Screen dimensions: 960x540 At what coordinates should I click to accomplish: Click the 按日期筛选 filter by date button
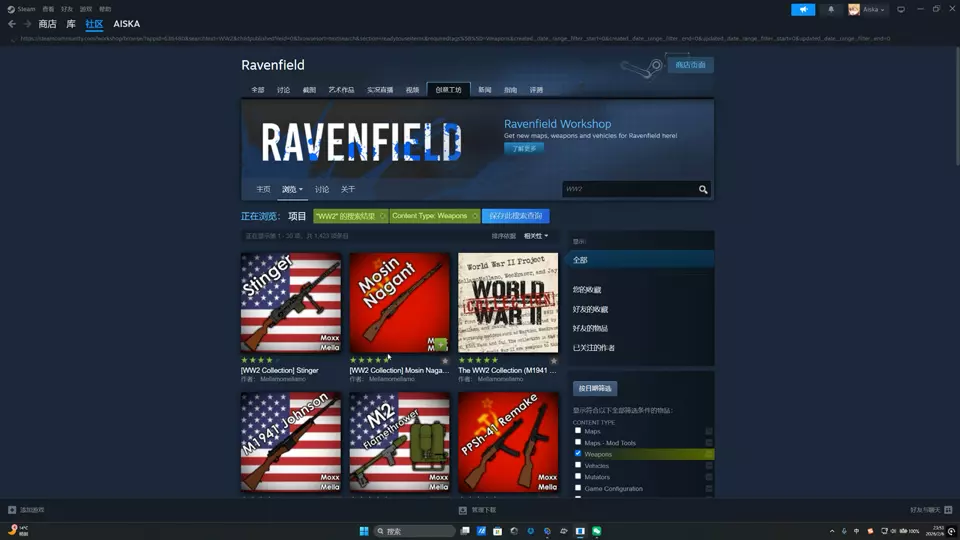[x=594, y=388]
